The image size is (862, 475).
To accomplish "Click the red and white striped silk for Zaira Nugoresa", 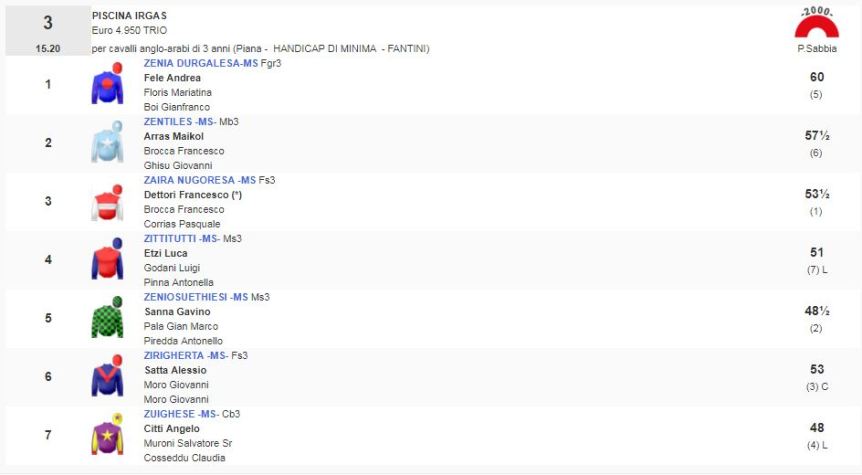I will [x=107, y=202].
